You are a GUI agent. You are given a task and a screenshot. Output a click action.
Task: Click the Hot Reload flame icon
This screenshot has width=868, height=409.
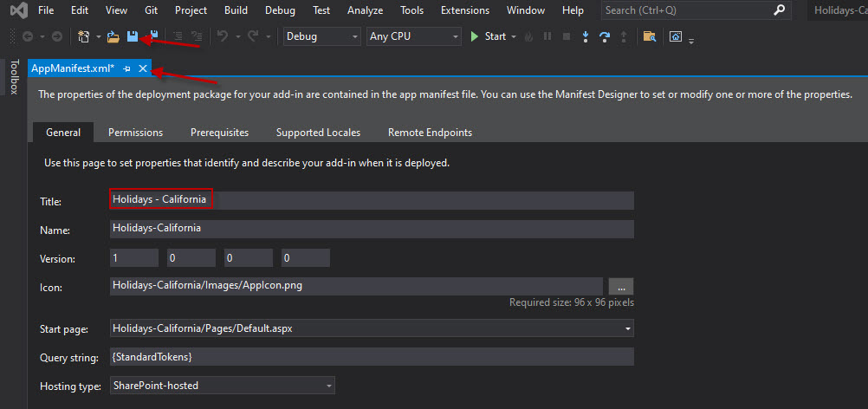pyautogui.click(x=528, y=36)
